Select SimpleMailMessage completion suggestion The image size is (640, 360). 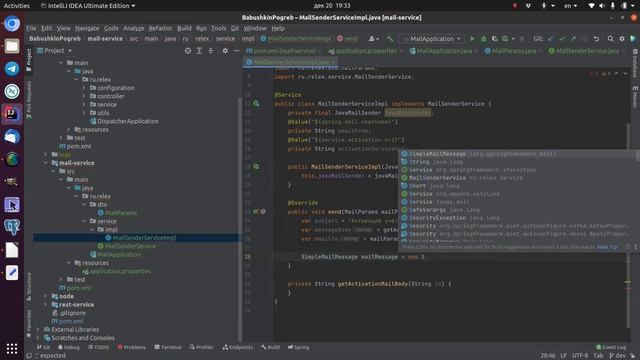point(518,154)
